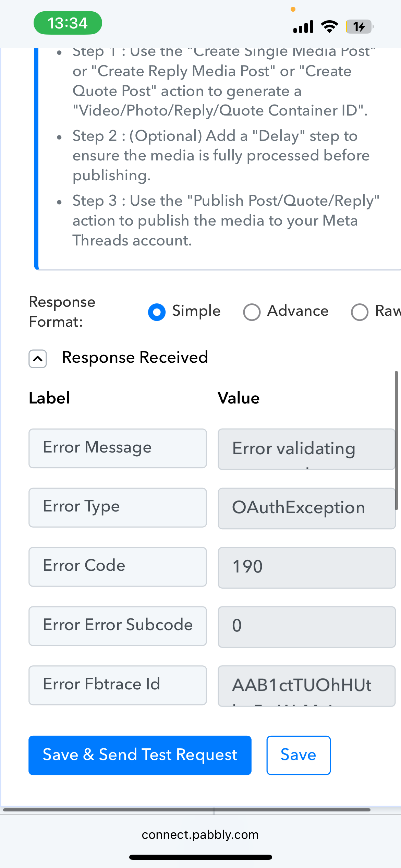
Task: Tap the battery charging indicator
Action: (359, 26)
